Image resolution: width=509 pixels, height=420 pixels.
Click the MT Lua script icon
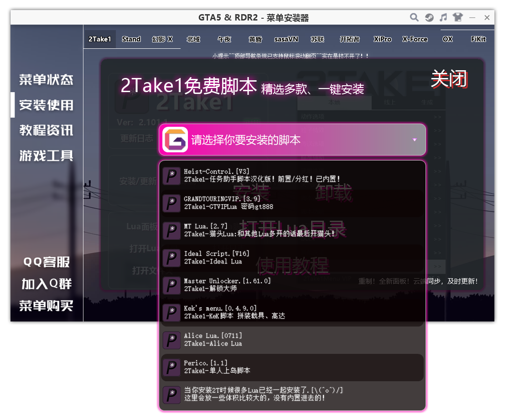pos(172,230)
